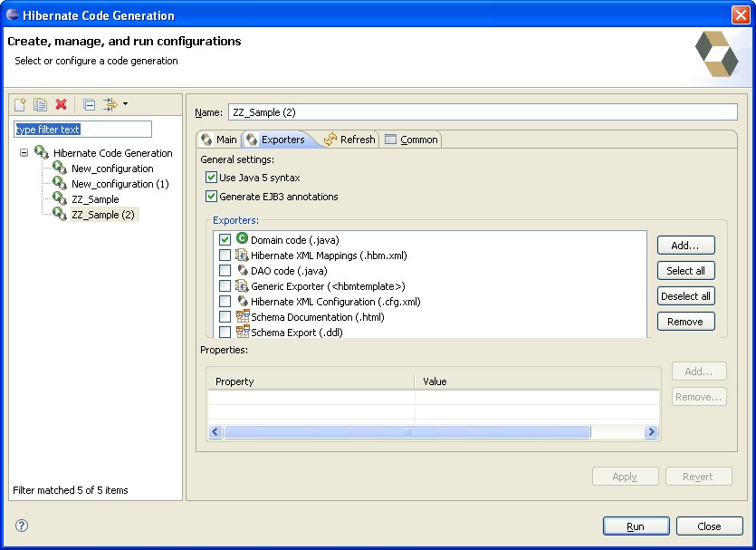756x550 pixels.
Task: Collapse the Hibernate Code Generation tree node
Action: [24, 153]
